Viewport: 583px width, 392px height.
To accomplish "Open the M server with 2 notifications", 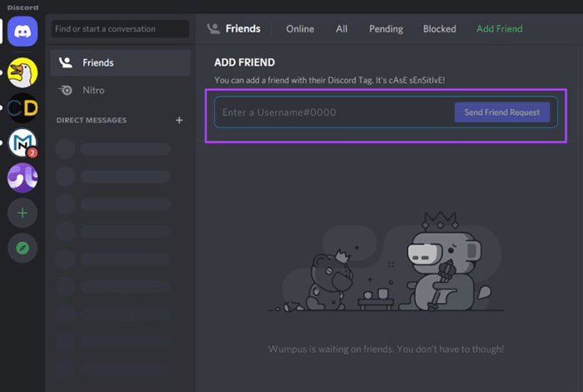I will [22, 143].
